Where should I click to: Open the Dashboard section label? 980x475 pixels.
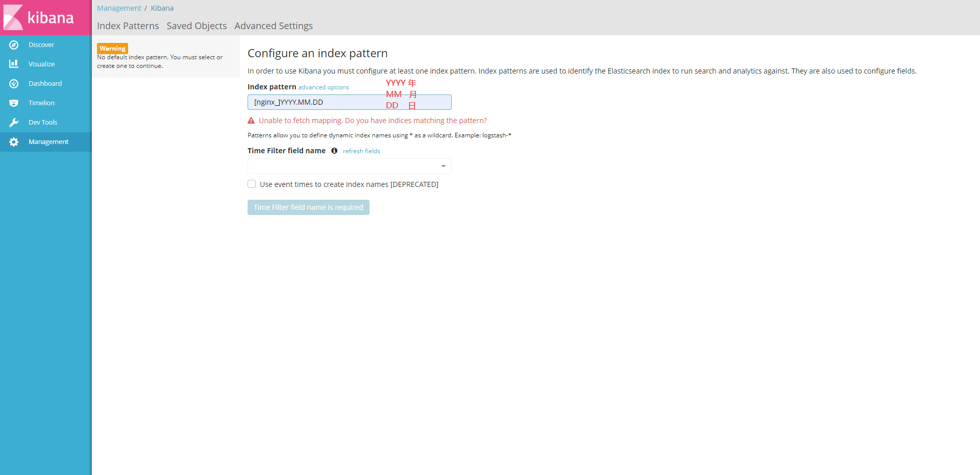pos(45,84)
